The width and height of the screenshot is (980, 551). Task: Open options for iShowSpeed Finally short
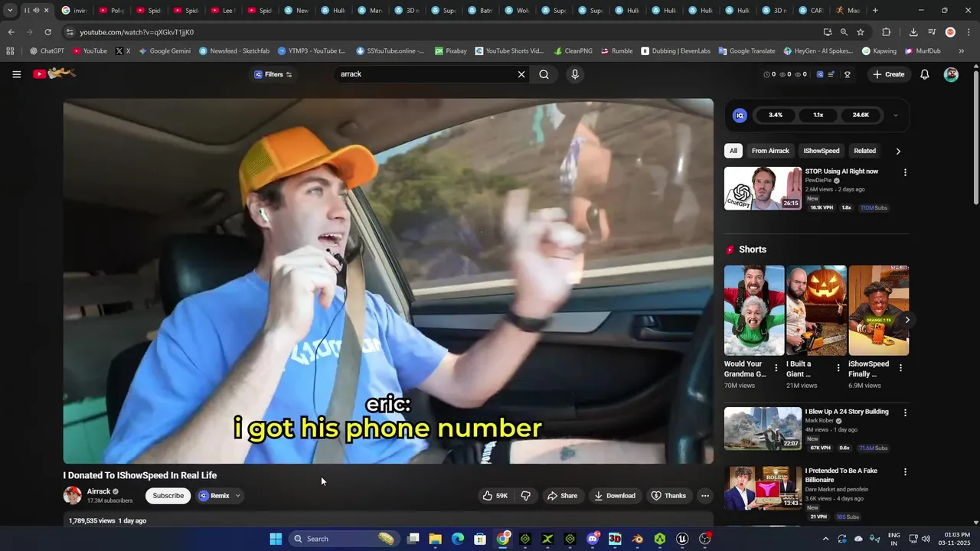coord(900,368)
